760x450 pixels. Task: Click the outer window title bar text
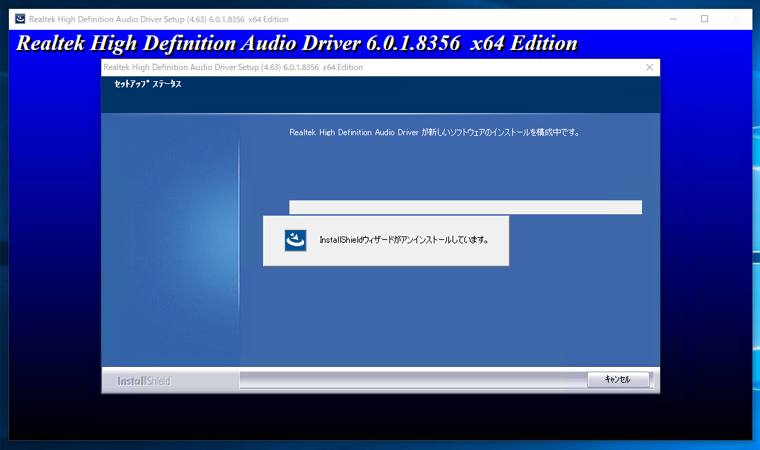pos(158,19)
